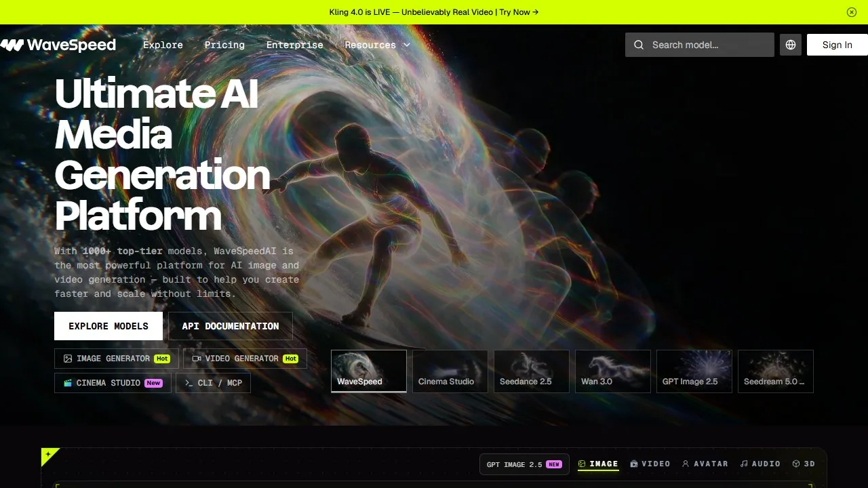The width and height of the screenshot is (868, 488).
Task: Click the search magnifier icon
Action: (x=639, y=45)
